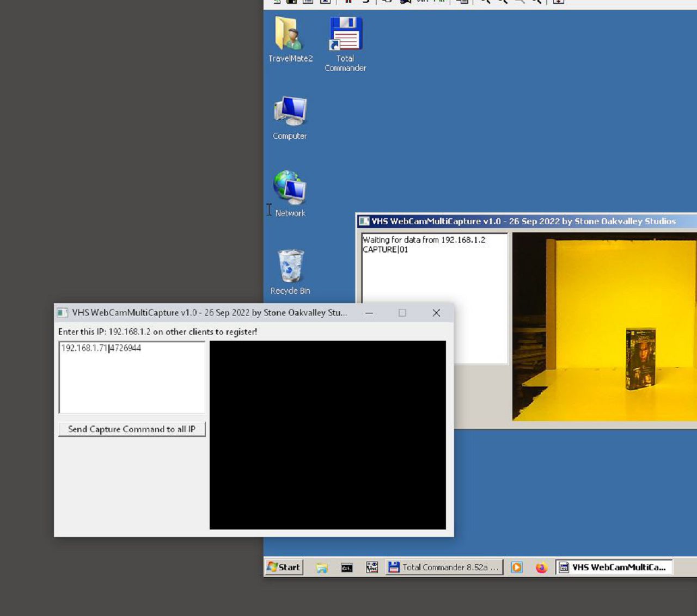Minimize the local VHS WebCamMultiCapture window
The height and width of the screenshot is (616, 697).
coord(369,313)
